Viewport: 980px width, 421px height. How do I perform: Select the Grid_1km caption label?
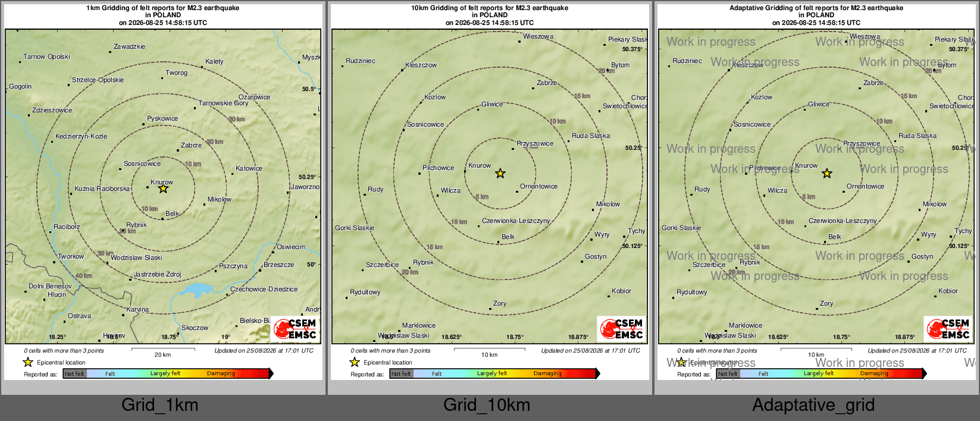pyautogui.click(x=160, y=405)
